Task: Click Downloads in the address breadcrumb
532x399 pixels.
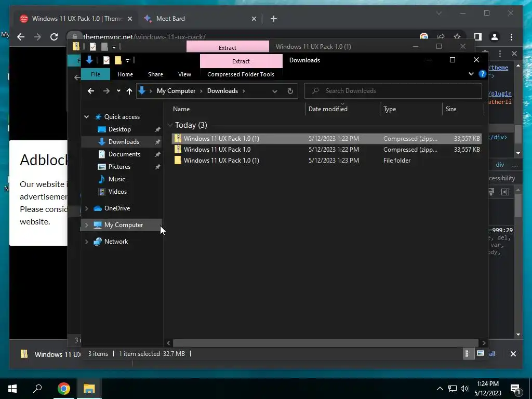Action: 222,91
